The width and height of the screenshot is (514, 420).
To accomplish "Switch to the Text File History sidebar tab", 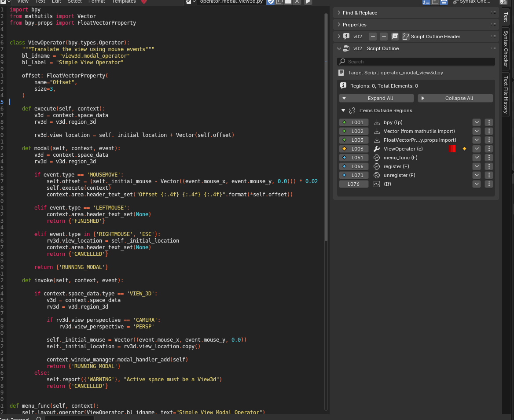I will click(506, 95).
